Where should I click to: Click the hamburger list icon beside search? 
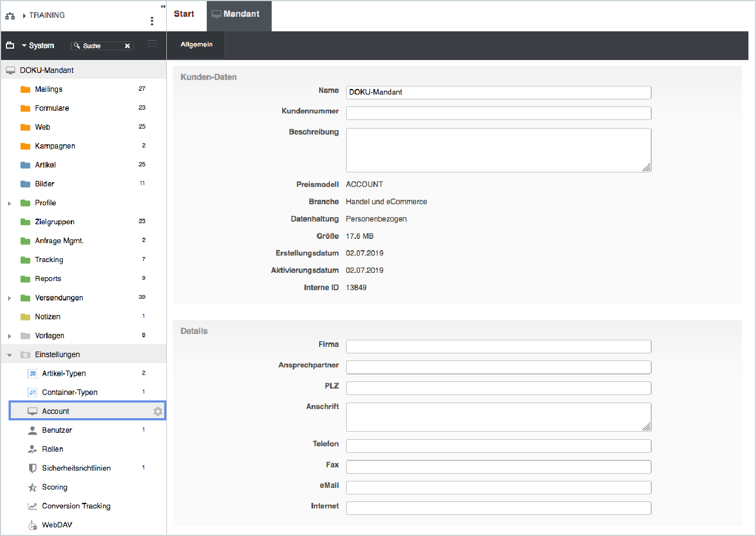point(152,44)
